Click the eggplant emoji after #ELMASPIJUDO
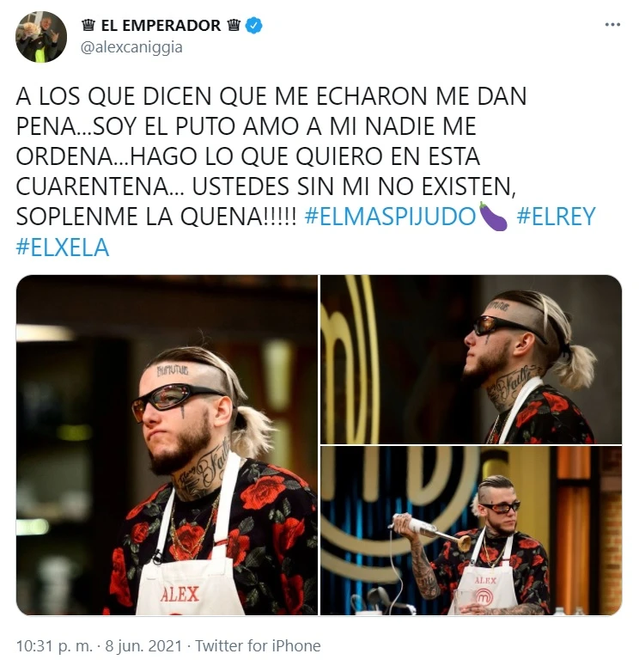 (493, 217)
